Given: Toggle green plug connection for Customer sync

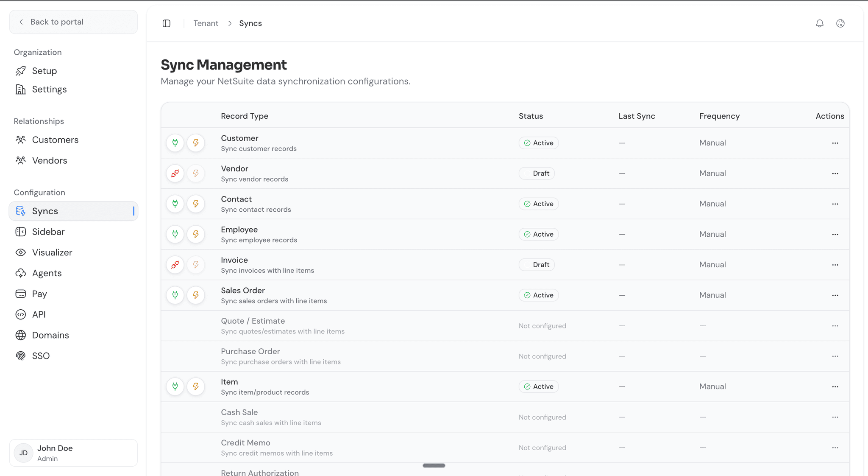Looking at the screenshot, I should (x=175, y=143).
